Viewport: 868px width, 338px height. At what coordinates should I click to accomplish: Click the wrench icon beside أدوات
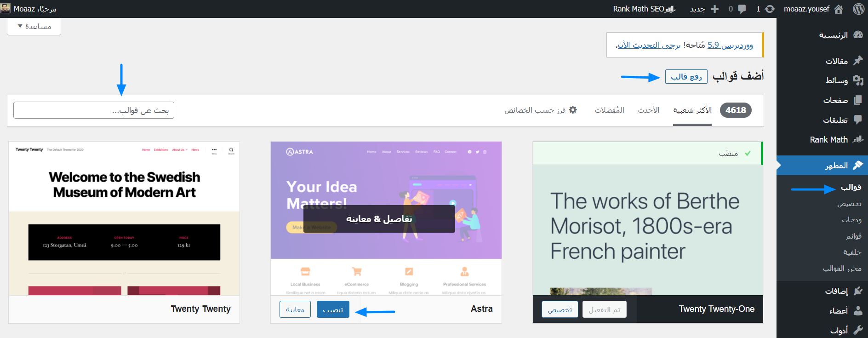[x=858, y=330]
